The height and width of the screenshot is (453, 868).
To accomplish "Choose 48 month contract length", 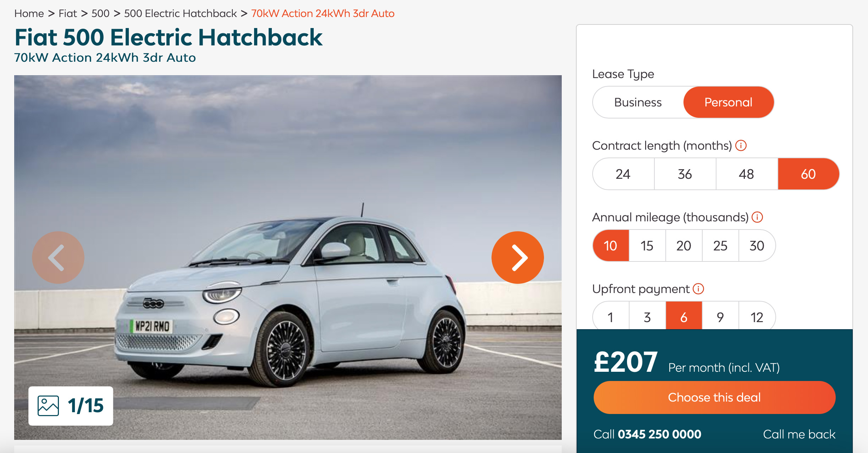I will [747, 174].
